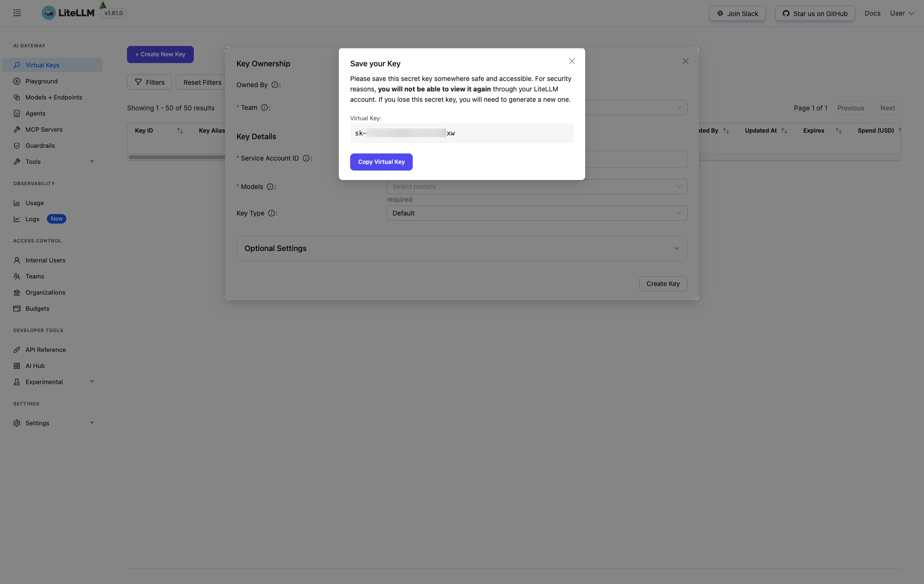The width and height of the screenshot is (924, 584).
Task: Open AI Hub under Developer Tools
Action: click(x=34, y=366)
